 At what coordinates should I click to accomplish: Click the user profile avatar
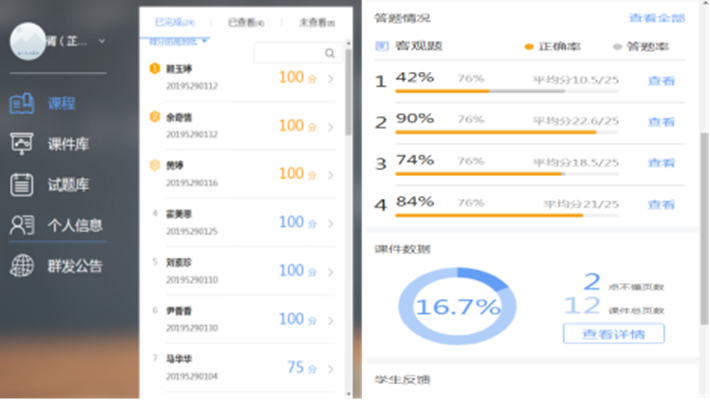click(30, 41)
